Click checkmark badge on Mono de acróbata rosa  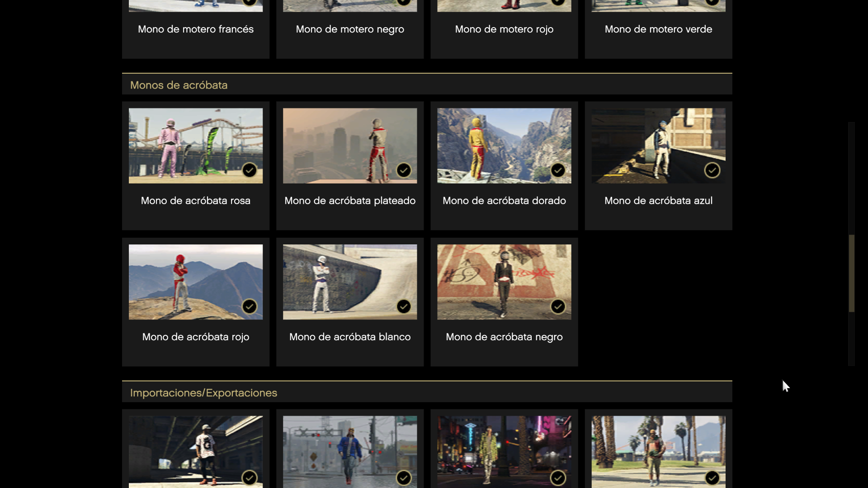[x=250, y=170]
